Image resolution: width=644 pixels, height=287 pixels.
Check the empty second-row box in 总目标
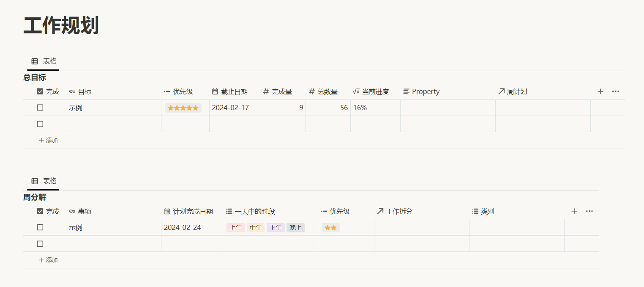point(40,124)
